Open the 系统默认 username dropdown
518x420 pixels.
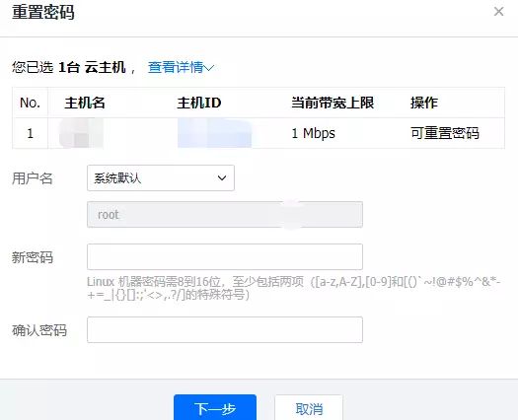click(x=161, y=178)
